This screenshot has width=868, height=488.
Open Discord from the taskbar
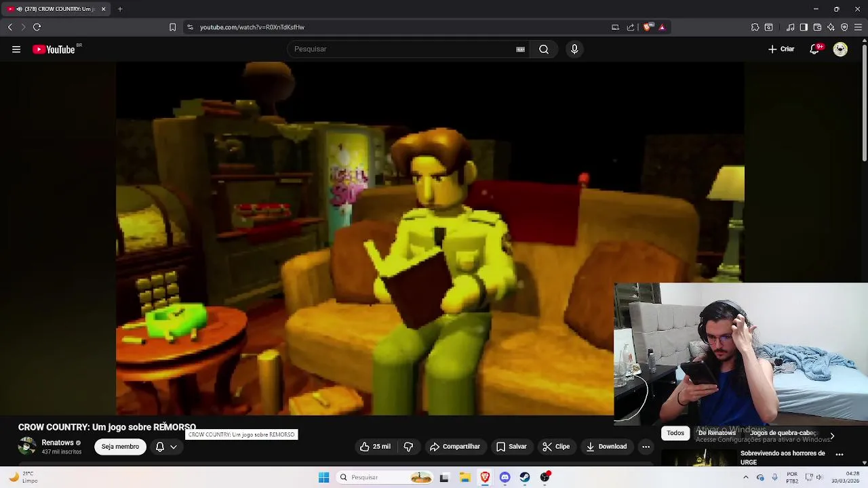(x=505, y=477)
